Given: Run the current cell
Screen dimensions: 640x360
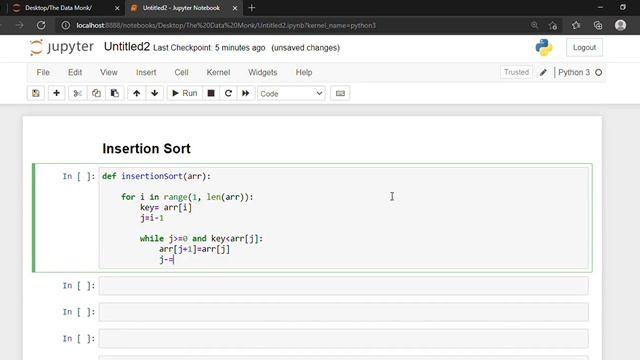Looking at the screenshot, I should pyautogui.click(x=184, y=93).
